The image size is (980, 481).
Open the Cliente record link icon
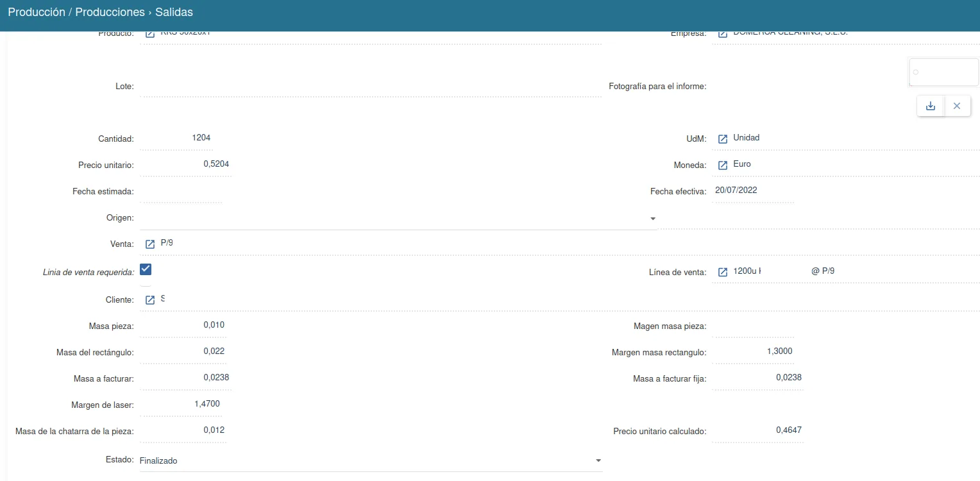click(x=150, y=300)
